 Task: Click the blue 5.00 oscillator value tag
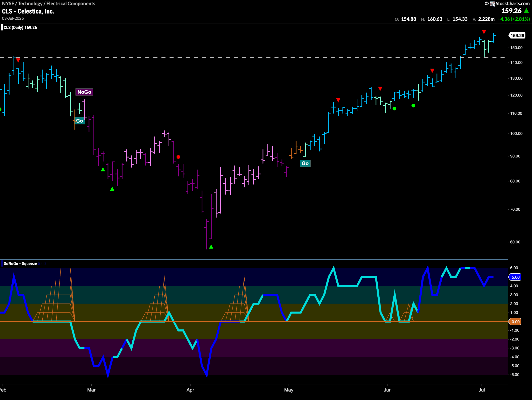[x=515, y=277]
